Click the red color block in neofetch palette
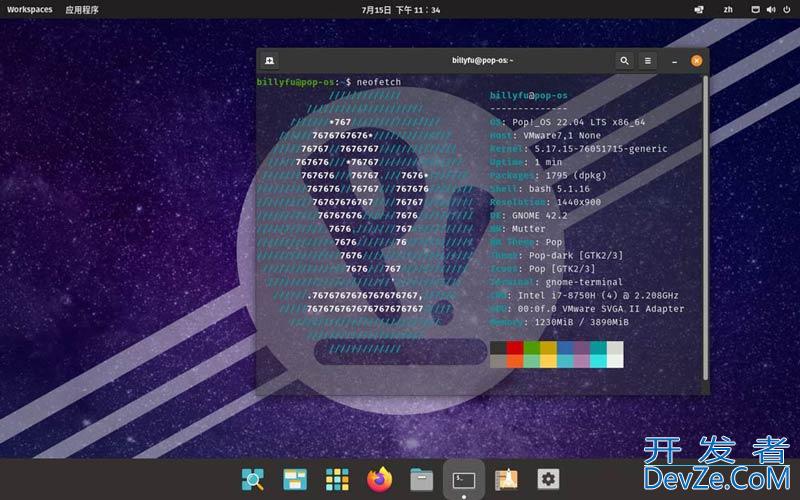This screenshot has height=500, width=800. click(x=515, y=347)
